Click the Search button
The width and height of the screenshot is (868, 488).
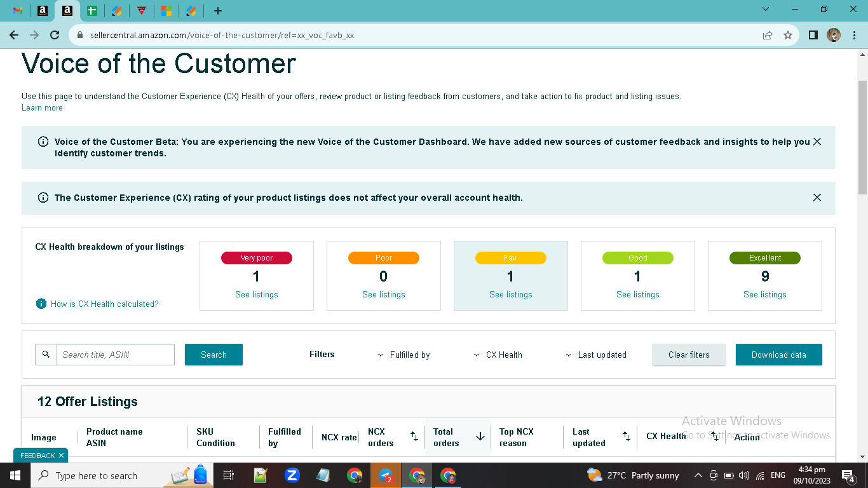pos(214,355)
